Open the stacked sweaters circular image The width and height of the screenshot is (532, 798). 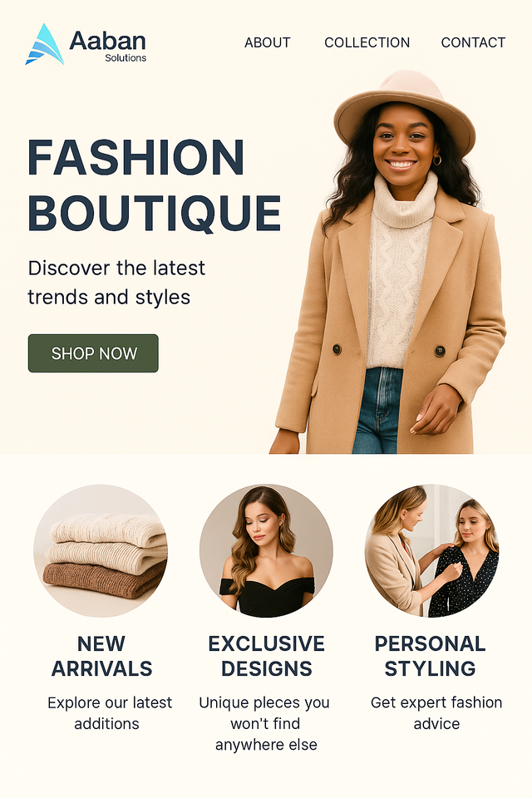pos(101,550)
